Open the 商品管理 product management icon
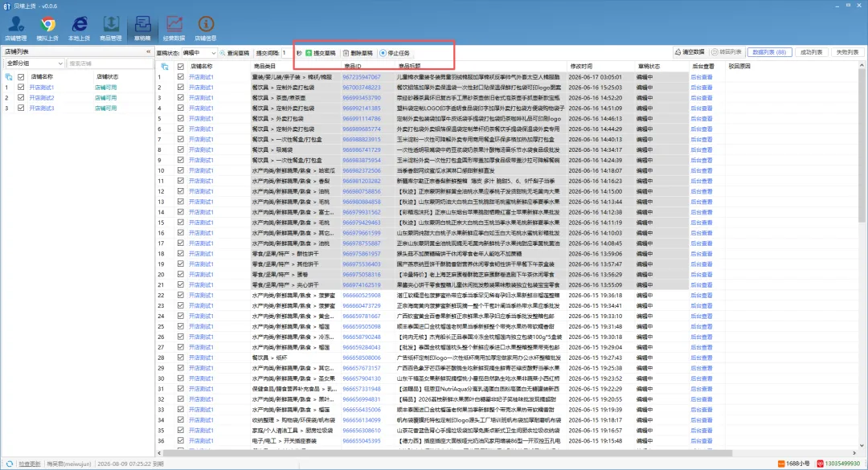Viewport: 868px width, 470px height. pyautogui.click(x=111, y=28)
